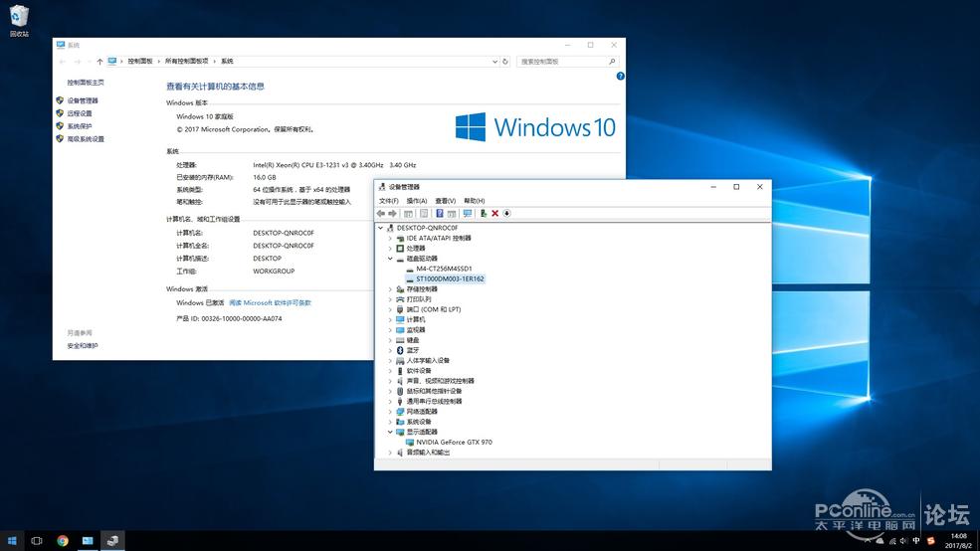
Task: Open 系统保护 link in System sidebar
Action: click(80, 126)
